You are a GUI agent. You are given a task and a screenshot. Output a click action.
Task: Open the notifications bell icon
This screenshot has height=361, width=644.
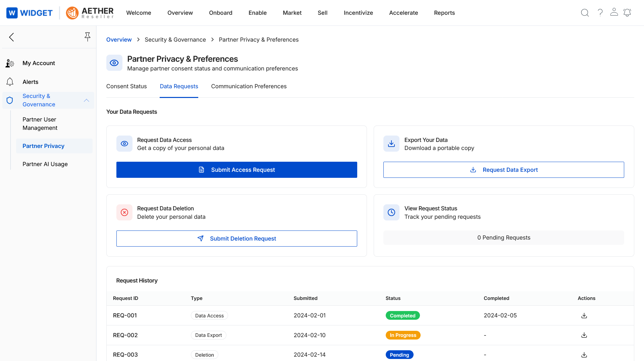tap(627, 13)
